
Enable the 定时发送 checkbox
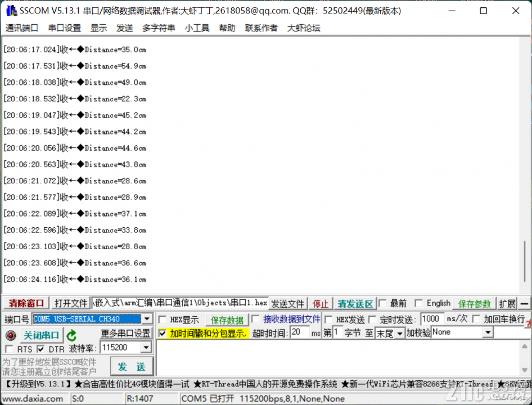372,319
